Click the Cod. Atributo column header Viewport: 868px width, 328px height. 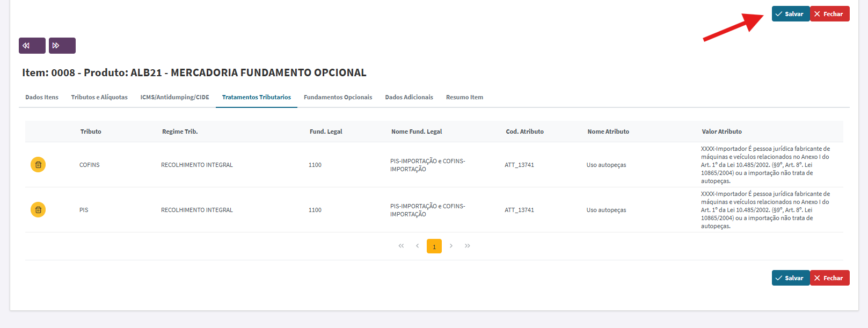[524, 132]
